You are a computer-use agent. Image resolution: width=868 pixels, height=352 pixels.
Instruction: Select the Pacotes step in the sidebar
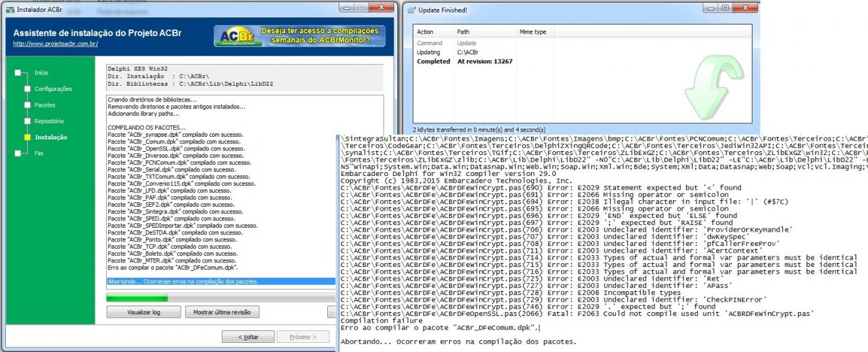(x=45, y=105)
